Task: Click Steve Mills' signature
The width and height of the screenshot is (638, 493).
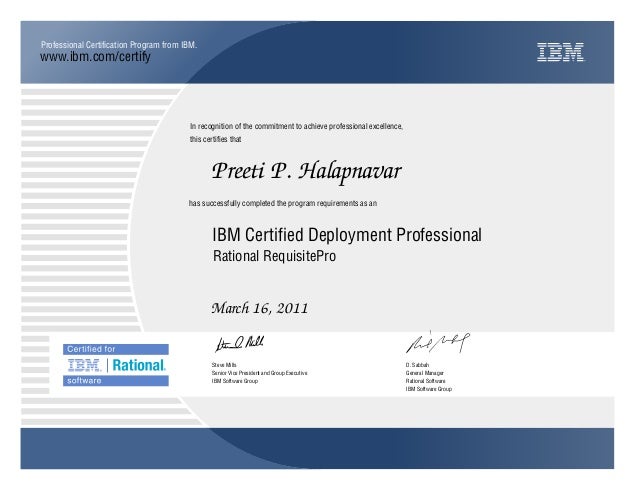Action: click(x=239, y=344)
